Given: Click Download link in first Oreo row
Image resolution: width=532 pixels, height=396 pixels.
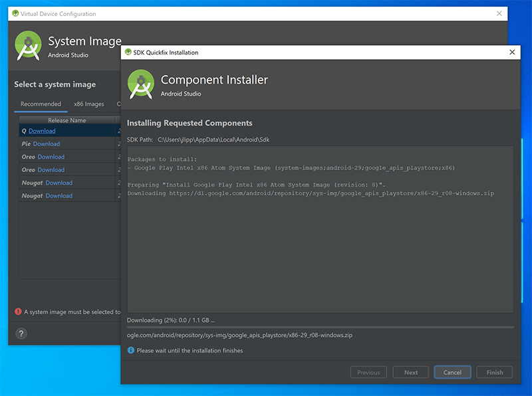Looking at the screenshot, I should coord(51,157).
